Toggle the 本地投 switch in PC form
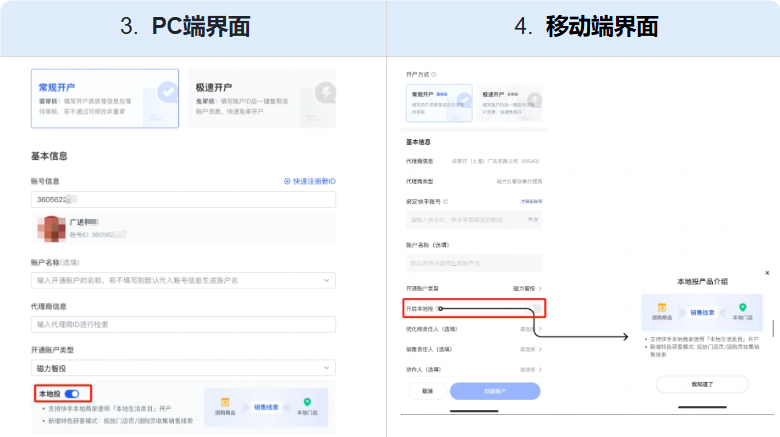780x437 pixels. click(x=72, y=394)
